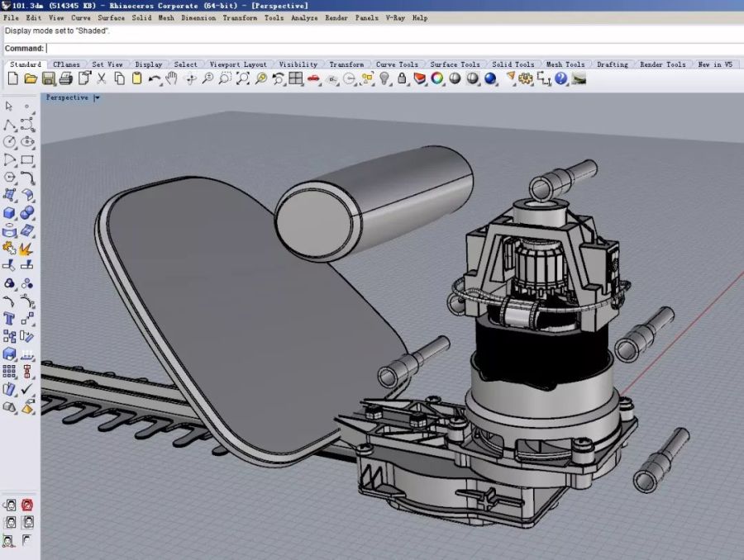Select the Box solid tool
Screen dimensions: 744x560
pos(9,213)
